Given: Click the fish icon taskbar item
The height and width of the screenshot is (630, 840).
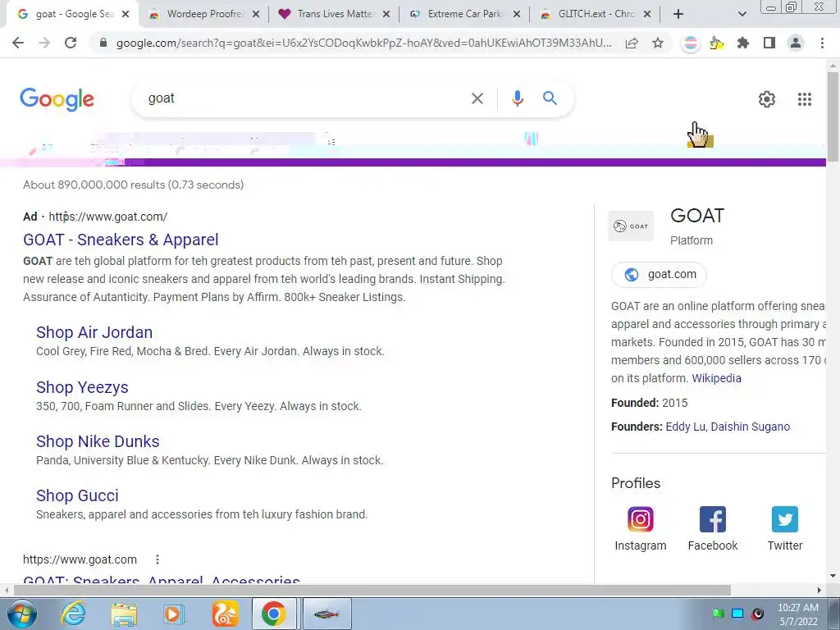Looking at the screenshot, I should point(327,614).
